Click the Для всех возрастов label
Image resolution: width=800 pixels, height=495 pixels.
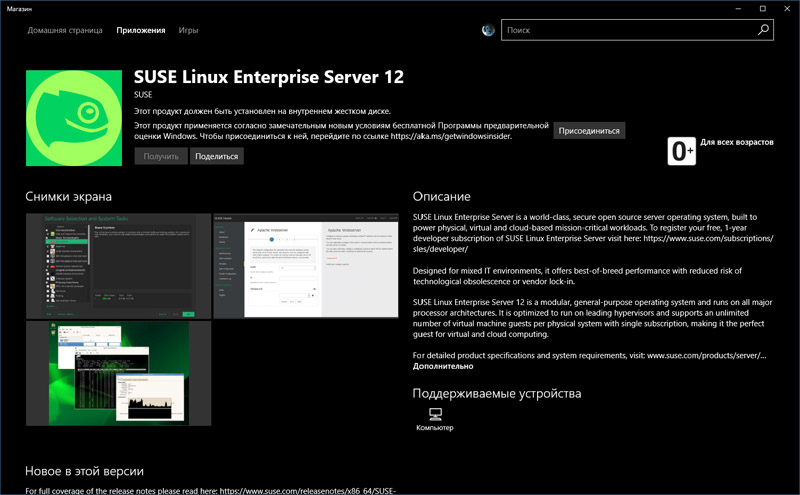coord(737,142)
